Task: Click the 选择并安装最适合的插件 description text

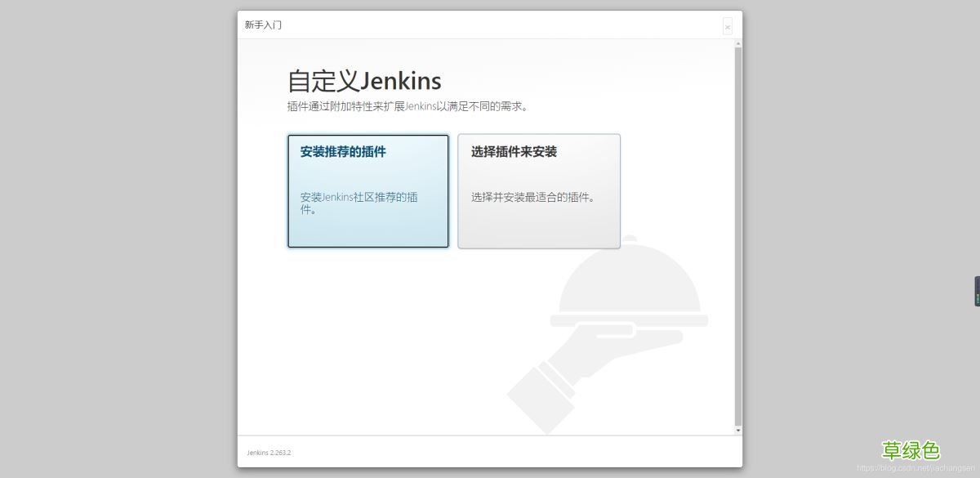Action: click(533, 198)
